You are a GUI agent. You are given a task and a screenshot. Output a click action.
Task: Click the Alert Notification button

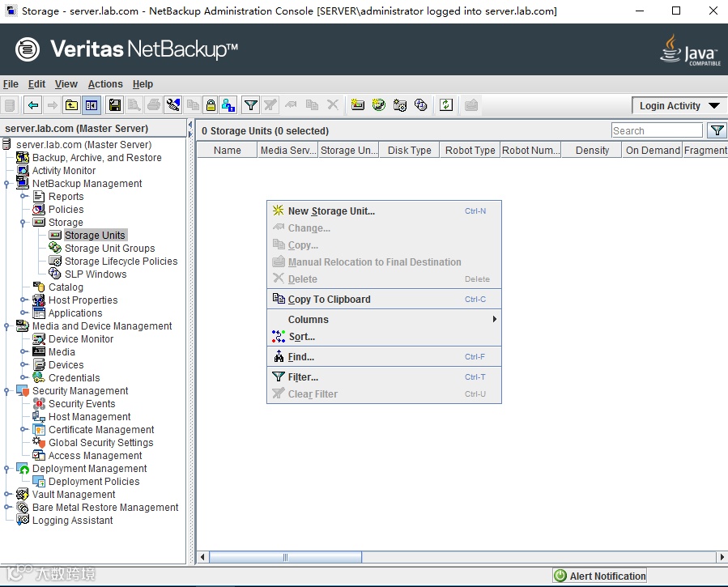(x=599, y=576)
